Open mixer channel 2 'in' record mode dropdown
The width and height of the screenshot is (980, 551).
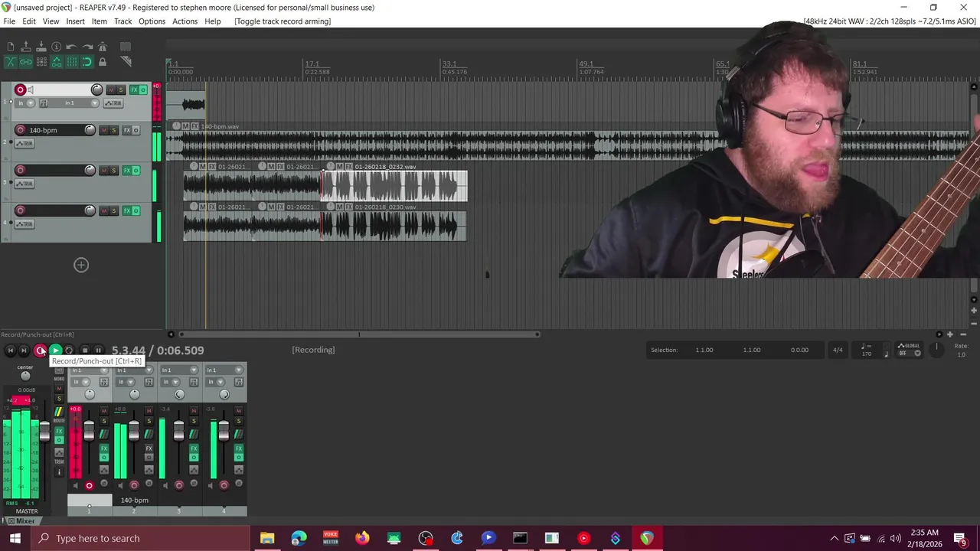point(126,382)
